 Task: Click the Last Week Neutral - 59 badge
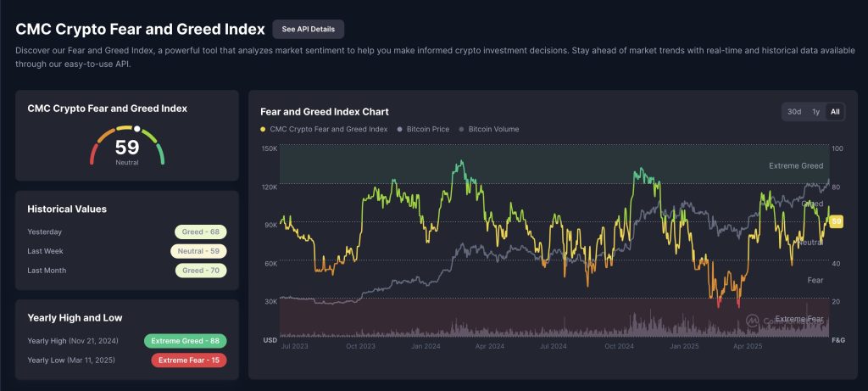coord(199,251)
